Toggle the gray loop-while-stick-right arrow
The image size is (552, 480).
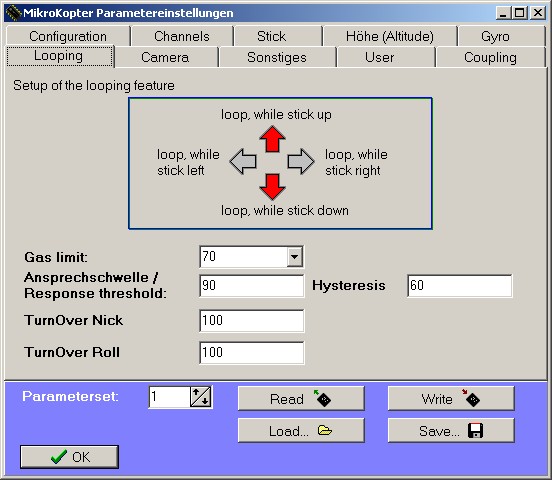(301, 162)
